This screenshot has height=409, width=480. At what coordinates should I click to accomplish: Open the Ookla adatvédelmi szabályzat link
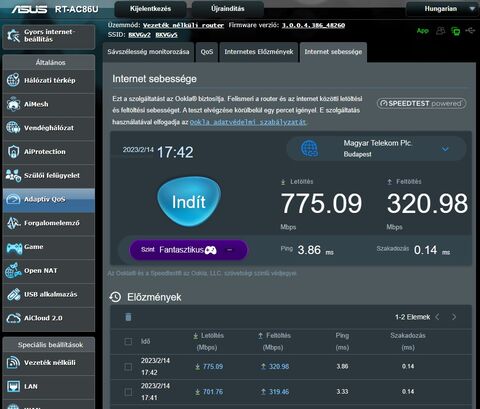tap(248, 122)
